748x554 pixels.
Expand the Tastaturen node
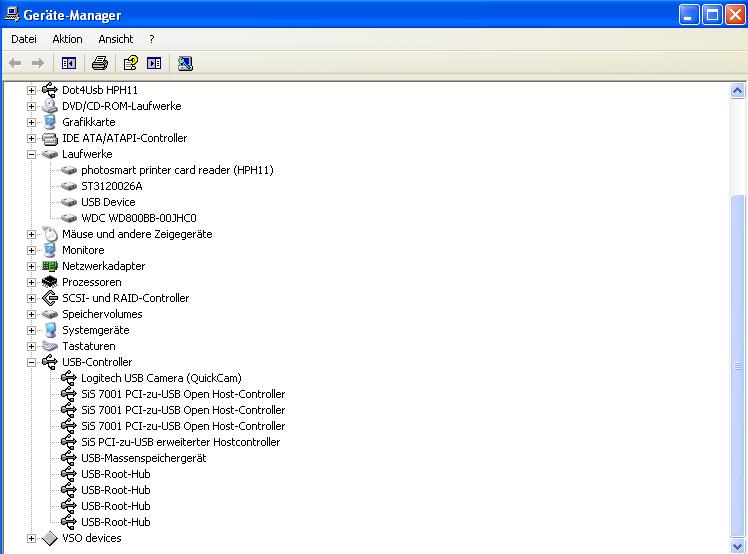[x=31, y=346]
